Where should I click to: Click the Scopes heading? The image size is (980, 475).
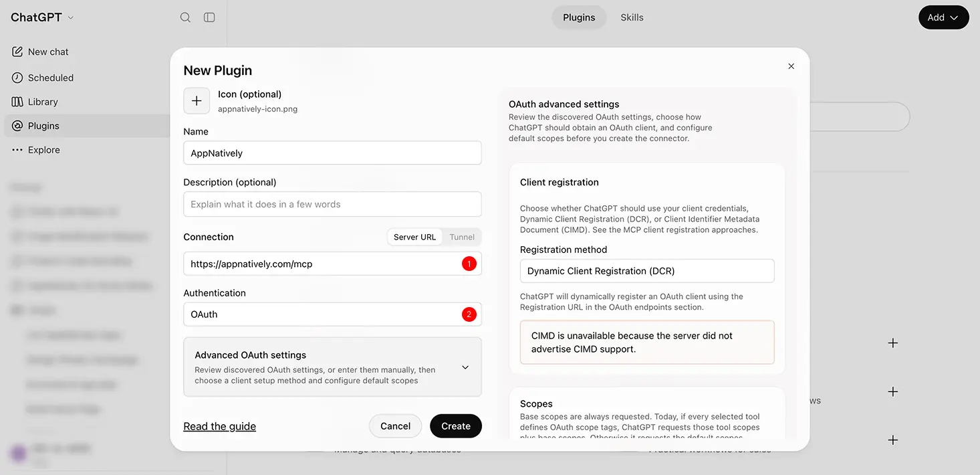tap(536, 403)
